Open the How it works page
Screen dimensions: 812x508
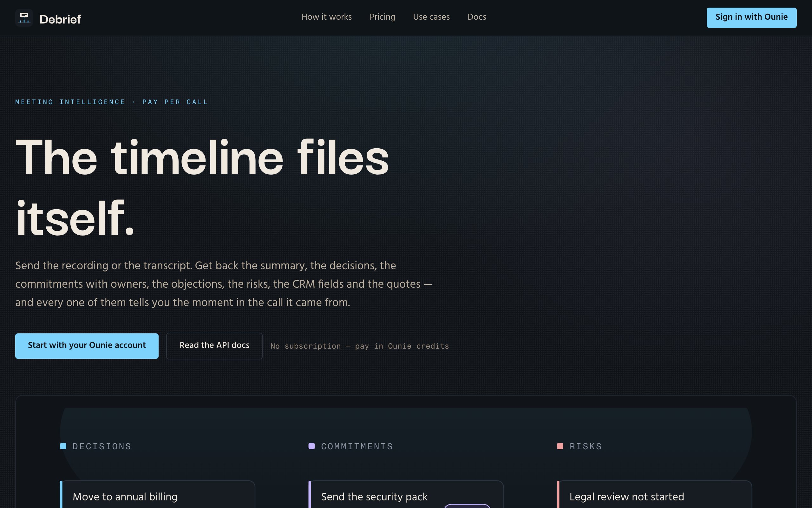point(326,17)
